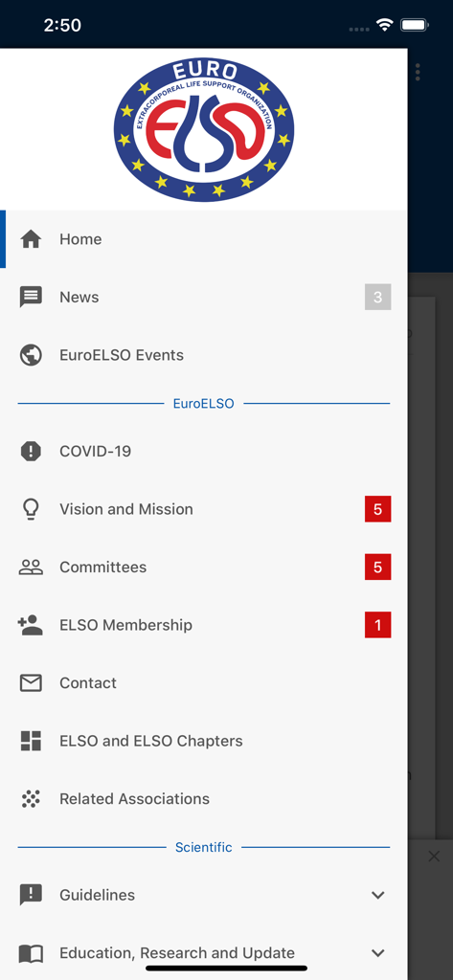Tap the Guidelines exclamation bubble icon
Viewport: 453px width, 980px height.
point(31,895)
